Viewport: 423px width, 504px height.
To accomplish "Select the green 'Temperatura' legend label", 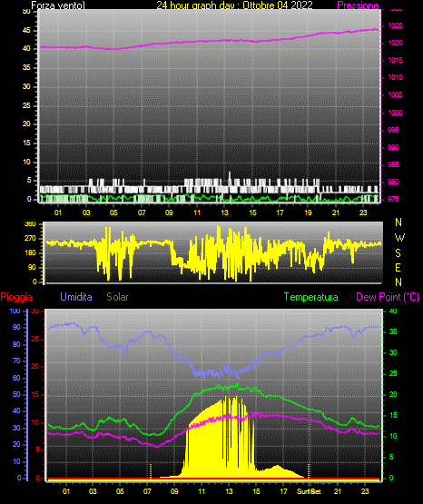I will pyautogui.click(x=311, y=297).
